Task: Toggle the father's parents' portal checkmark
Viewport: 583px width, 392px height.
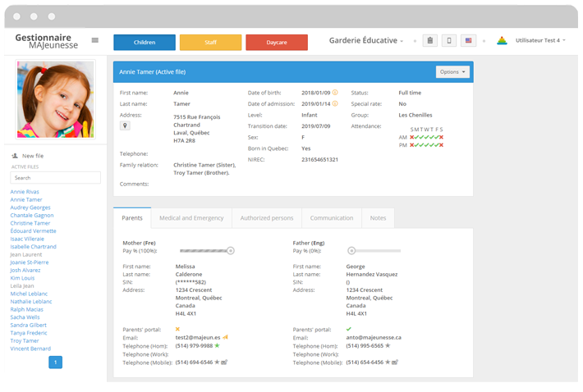Action: click(348, 329)
